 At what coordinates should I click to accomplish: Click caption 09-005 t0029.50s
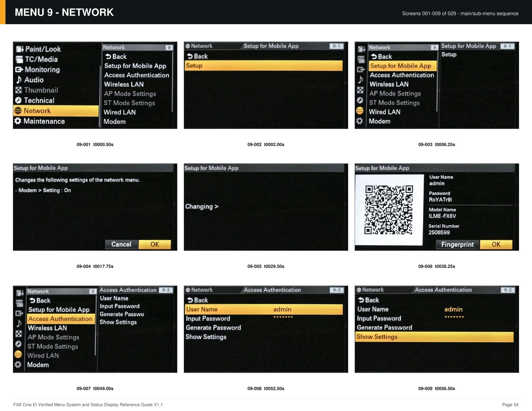[266, 266]
